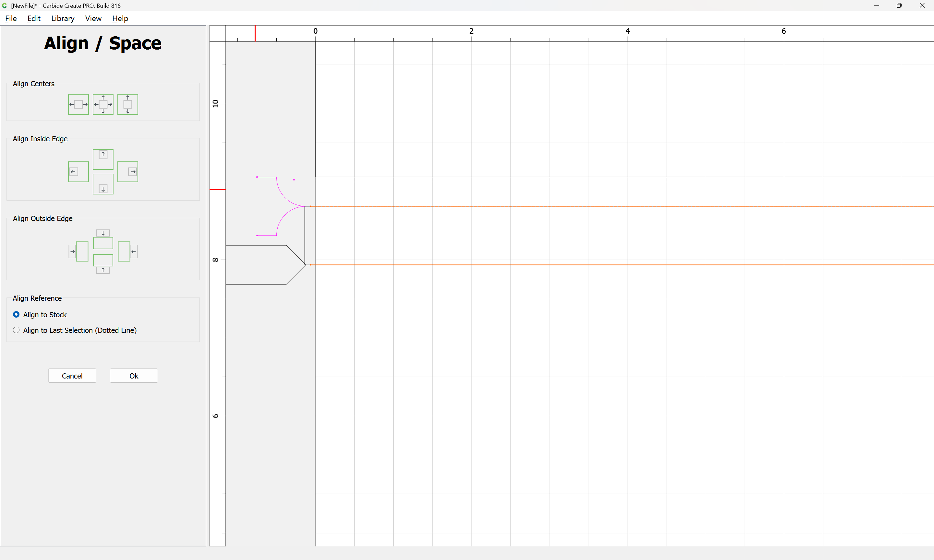Align inside edge to left

click(x=78, y=172)
